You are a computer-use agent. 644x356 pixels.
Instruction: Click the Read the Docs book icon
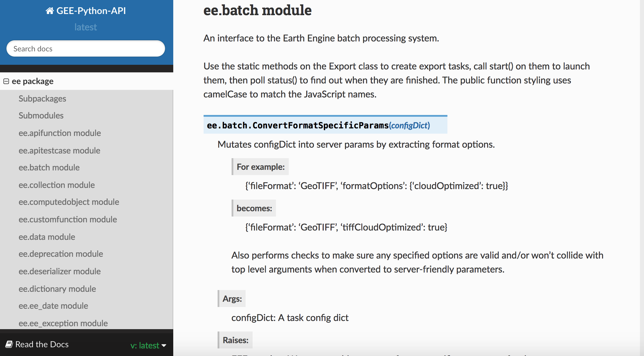tap(9, 344)
